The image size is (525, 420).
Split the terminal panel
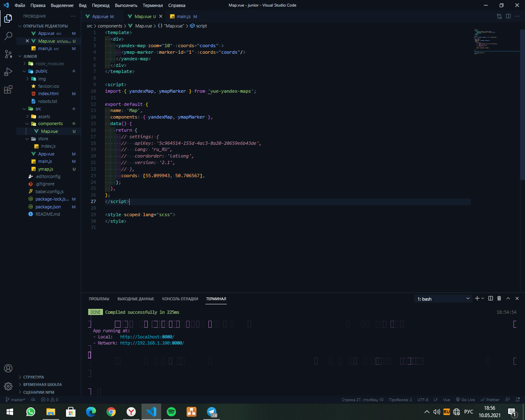pyautogui.click(x=491, y=299)
